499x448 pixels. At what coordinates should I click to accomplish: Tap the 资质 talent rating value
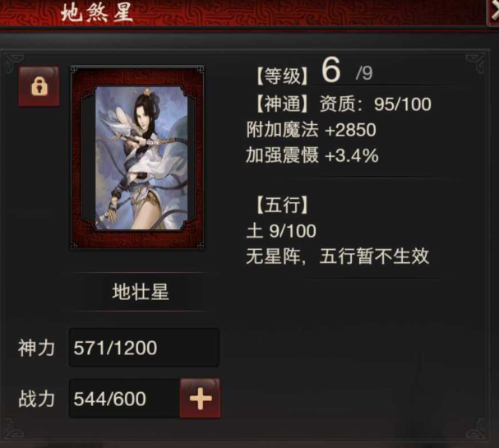(403, 104)
